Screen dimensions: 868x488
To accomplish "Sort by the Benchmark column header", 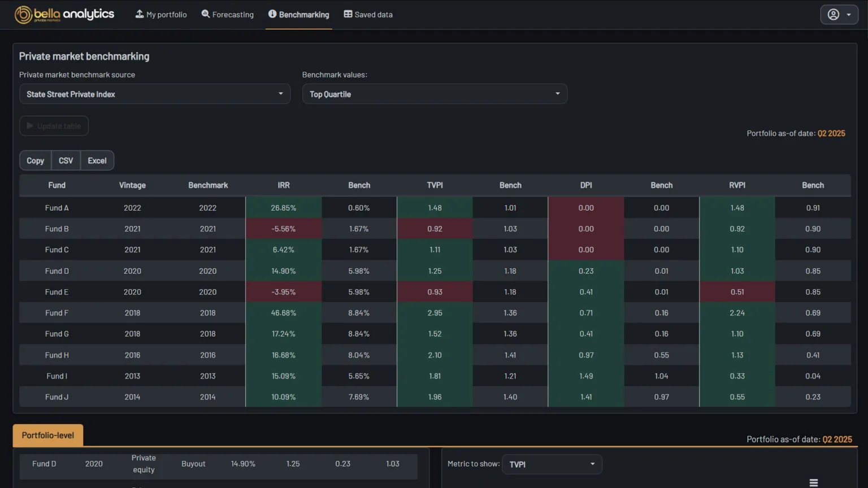I will (208, 185).
